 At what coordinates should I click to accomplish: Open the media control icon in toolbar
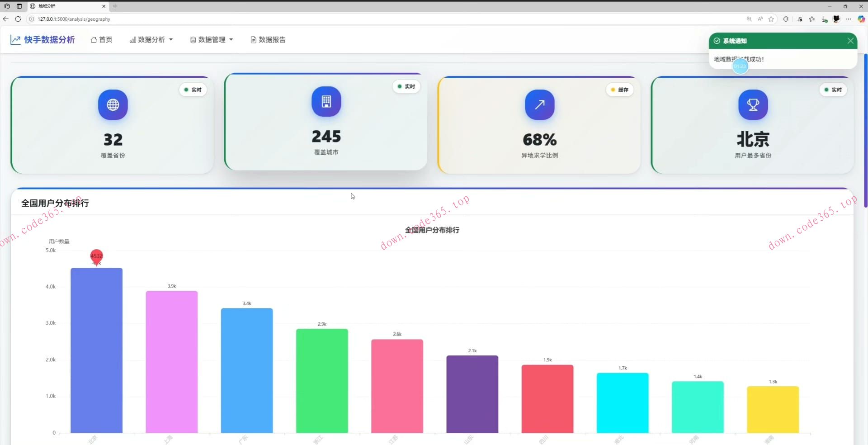tap(800, 19)
